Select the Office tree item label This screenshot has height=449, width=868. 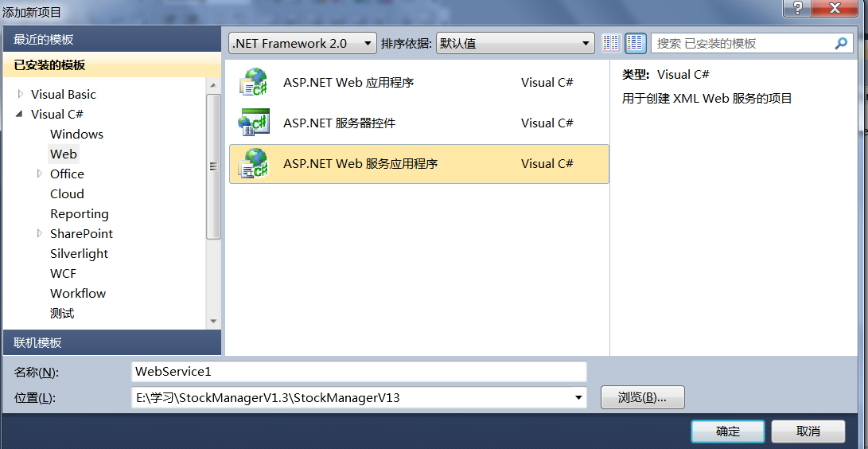67,174
